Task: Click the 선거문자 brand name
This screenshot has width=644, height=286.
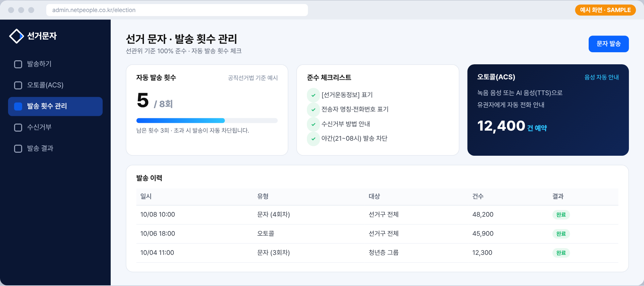Action: click(42, 36)
